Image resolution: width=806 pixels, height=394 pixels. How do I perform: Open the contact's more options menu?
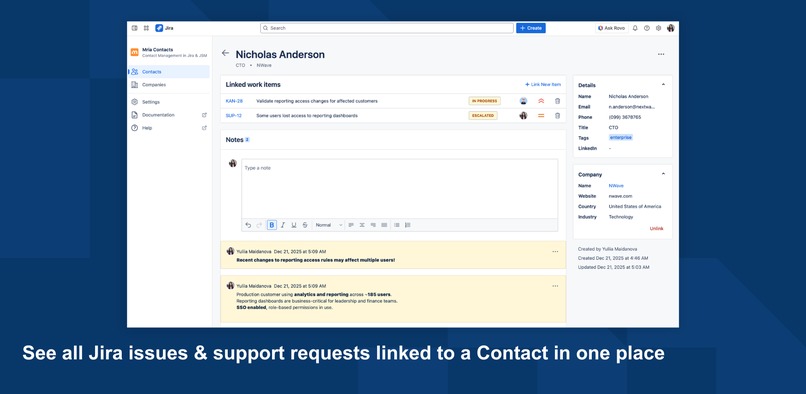661,54
